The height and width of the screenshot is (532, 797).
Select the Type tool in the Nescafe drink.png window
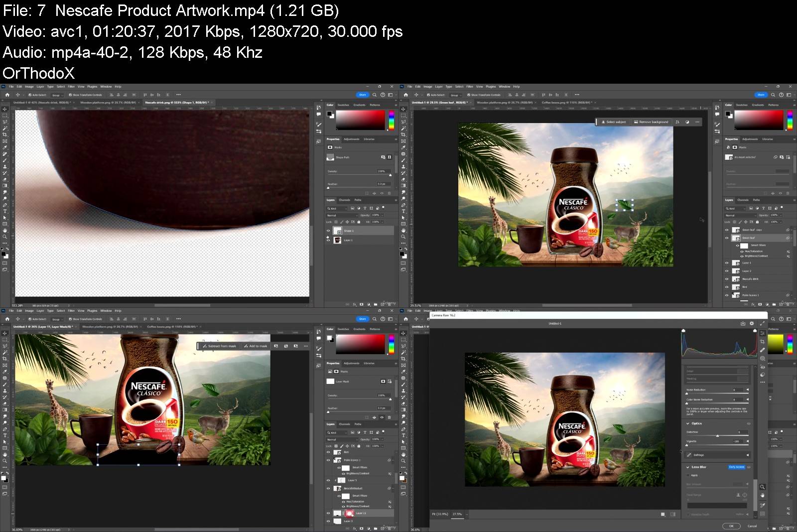point(4,211)
